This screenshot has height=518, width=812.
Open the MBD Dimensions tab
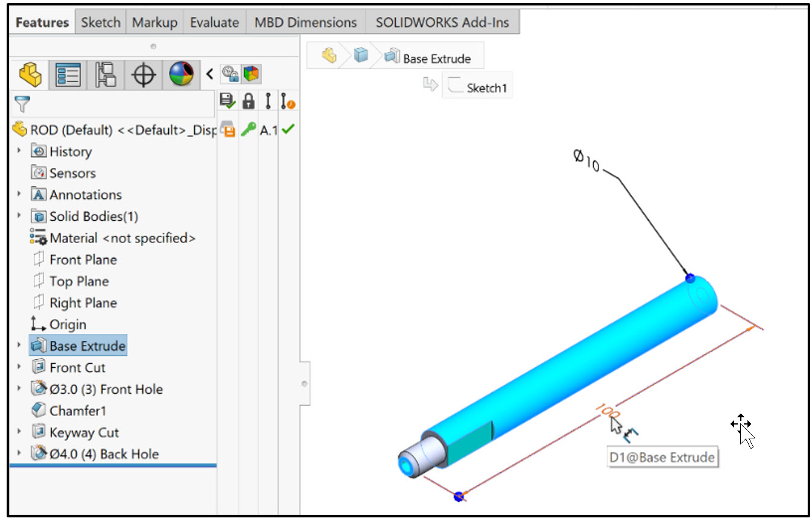tap(305, 22)
